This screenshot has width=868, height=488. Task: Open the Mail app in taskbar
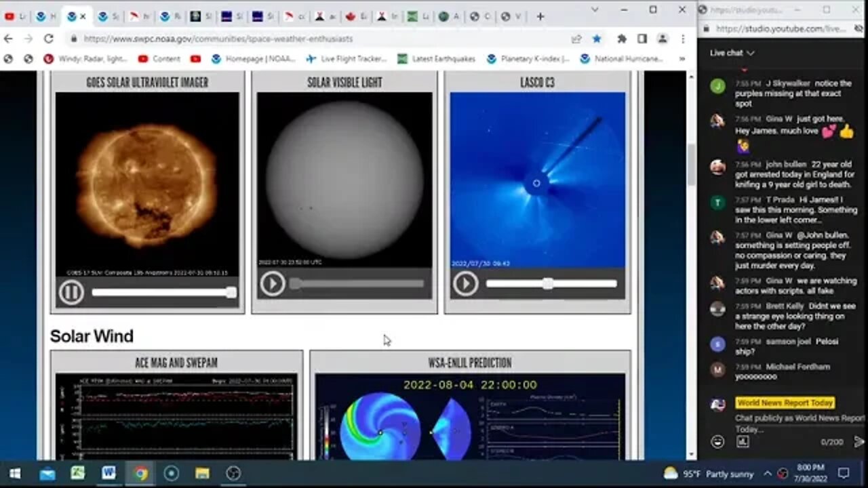47,473
